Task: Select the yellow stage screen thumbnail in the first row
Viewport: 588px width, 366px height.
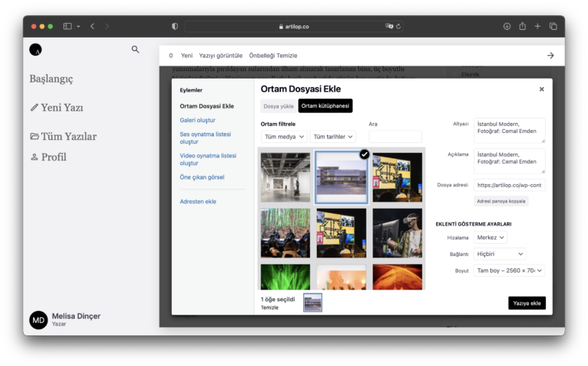Action: 397,177
